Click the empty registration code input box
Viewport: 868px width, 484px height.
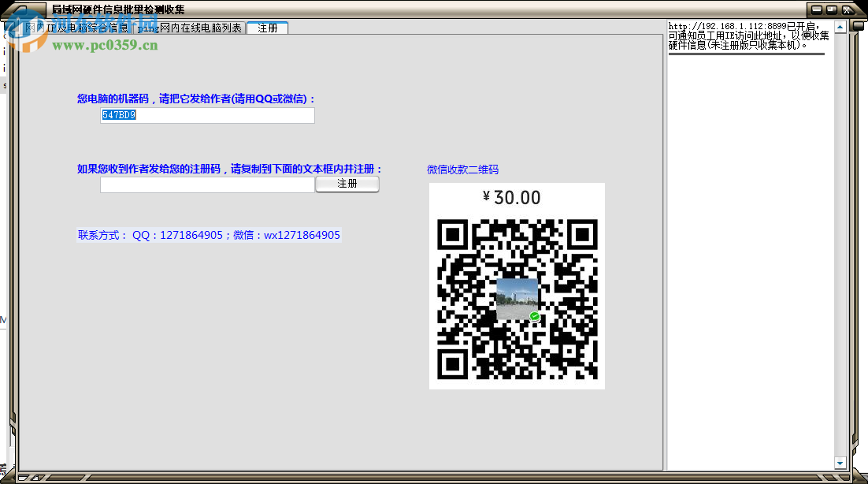[x=207, y=184]
